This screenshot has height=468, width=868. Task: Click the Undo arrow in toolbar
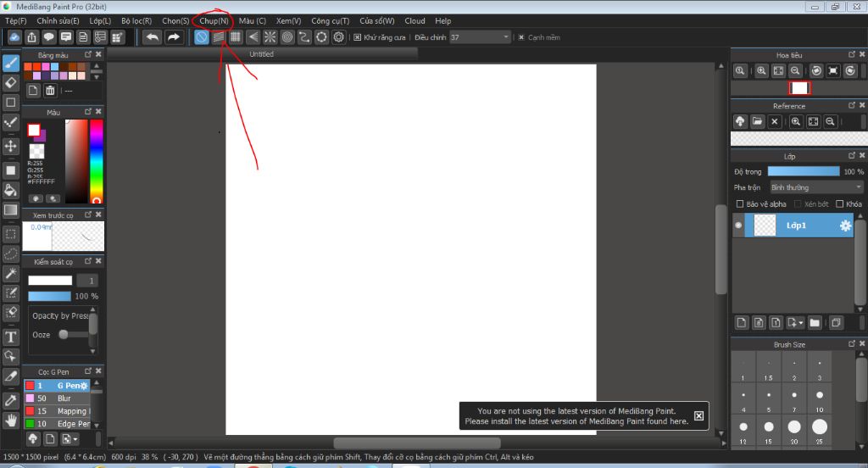(x=153, y=37)
